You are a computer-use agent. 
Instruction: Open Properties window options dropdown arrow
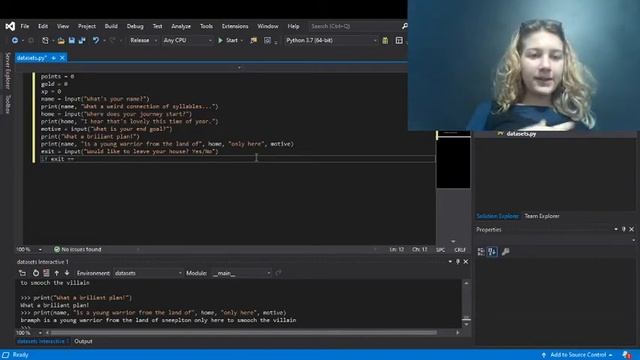[x=616, y=229]
